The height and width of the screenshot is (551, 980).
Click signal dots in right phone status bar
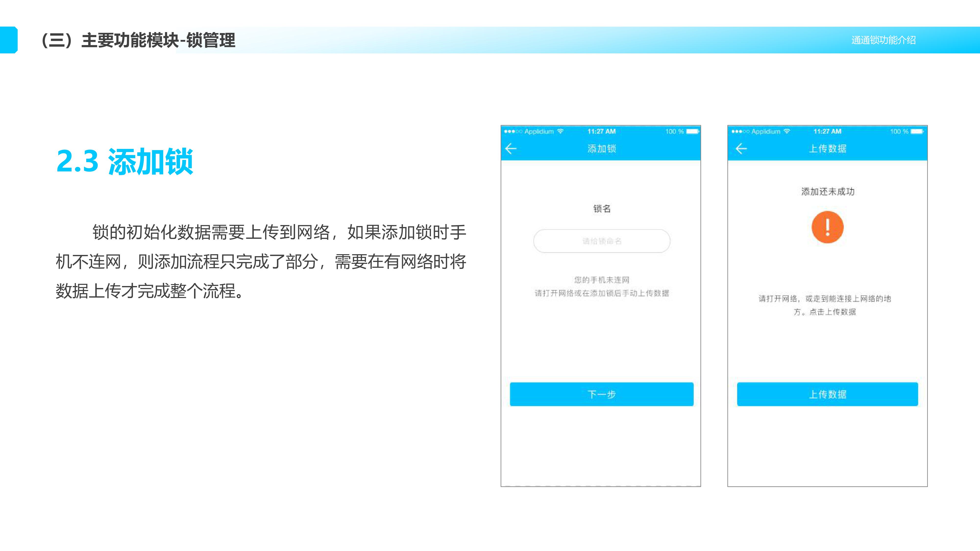(x=740, y=132)
